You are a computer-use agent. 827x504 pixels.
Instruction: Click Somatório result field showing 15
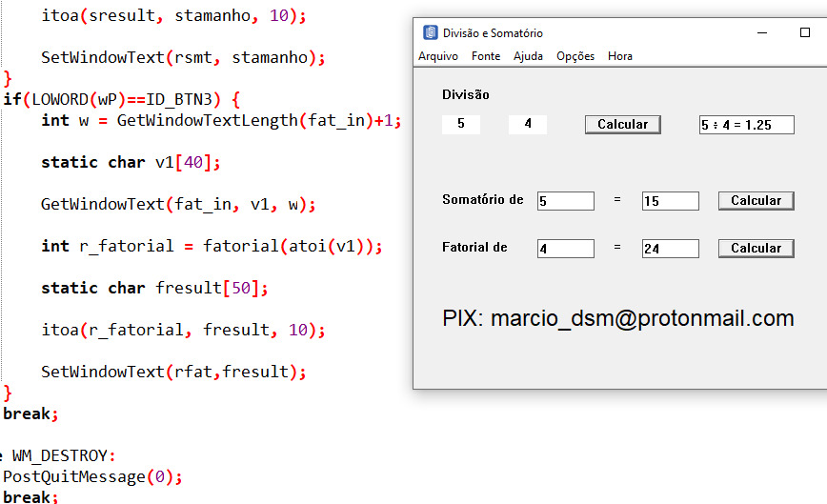click(x=671, y=201)
